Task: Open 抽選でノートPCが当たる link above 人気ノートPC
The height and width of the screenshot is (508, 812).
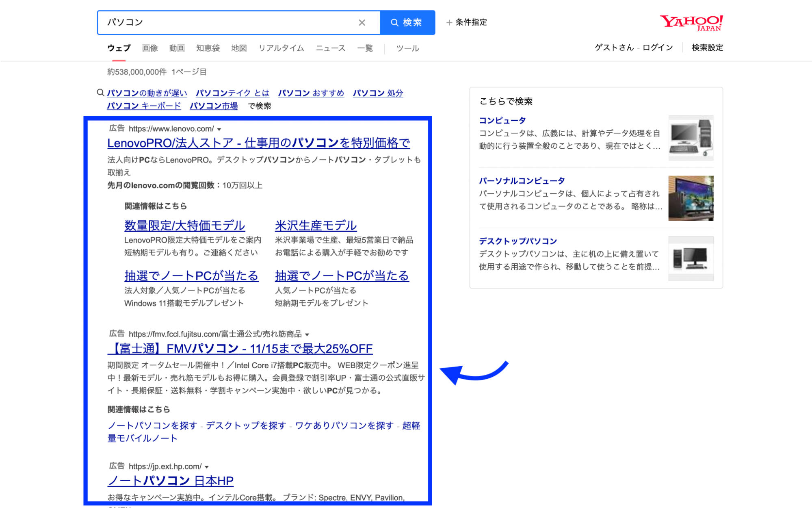Action: point(342,276)
